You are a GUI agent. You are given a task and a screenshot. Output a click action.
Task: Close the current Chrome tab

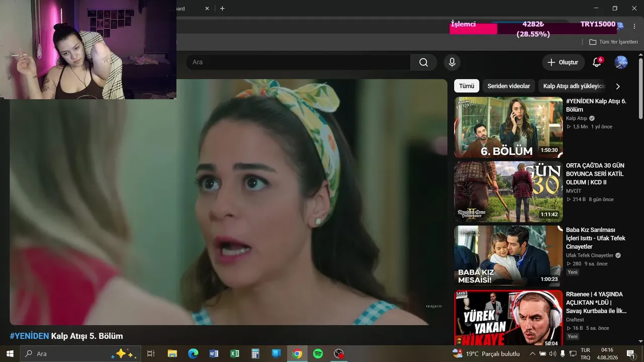207,9
